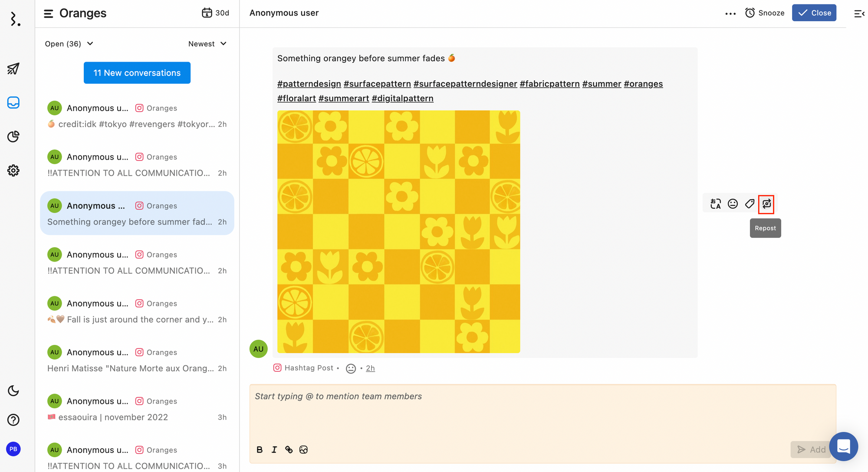This screenshot has height=472, width=868.
Task: Insert an image via the toolbar icon
Action: (x=303, y=450)
